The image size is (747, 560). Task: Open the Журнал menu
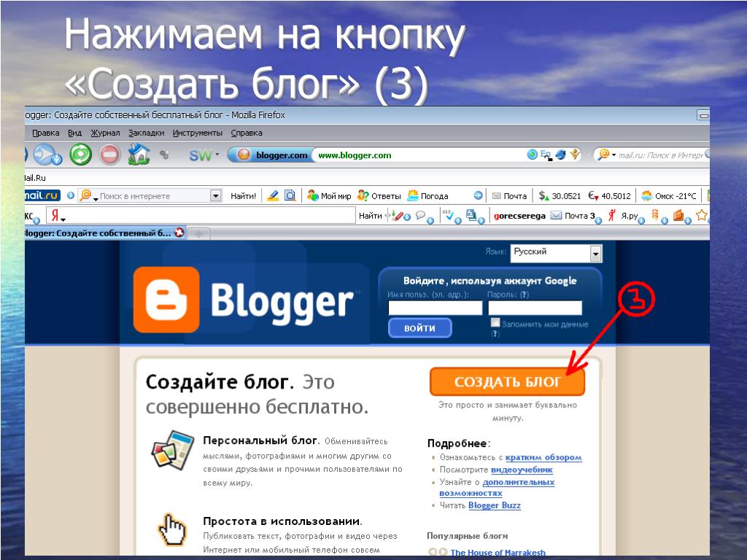(105, 133)
